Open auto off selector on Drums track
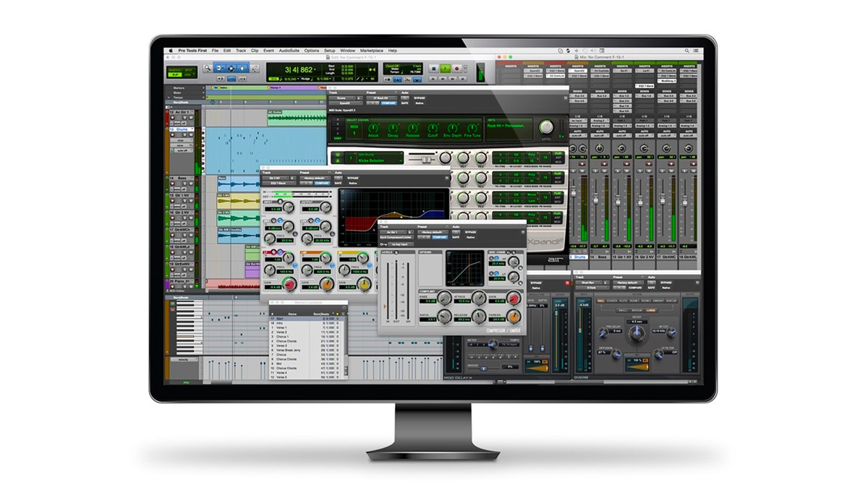Screen dimensions: 868x488 [184, 150]
